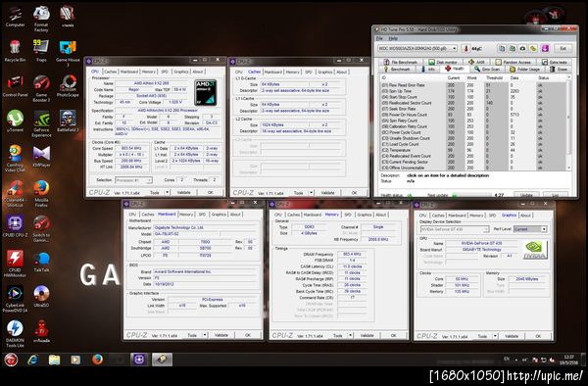This screenshot has width=588, height=386.
Task: Switch to the Error Scan tab in HD Tune
Action: point(487,70)
